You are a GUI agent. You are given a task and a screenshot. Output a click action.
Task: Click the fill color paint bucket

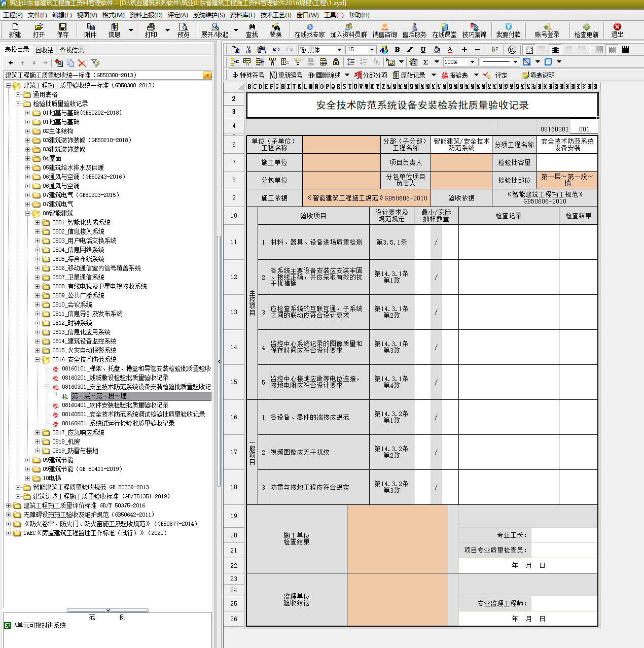[x=437, y=49]
